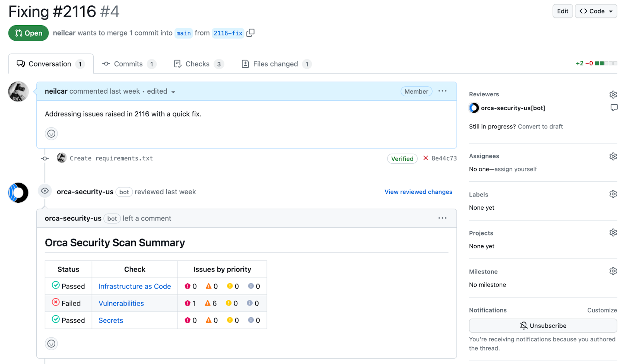This screenshot has width=619, height=364.
Task: Switch to the Files changed tab
Action: tap(275, 63)
